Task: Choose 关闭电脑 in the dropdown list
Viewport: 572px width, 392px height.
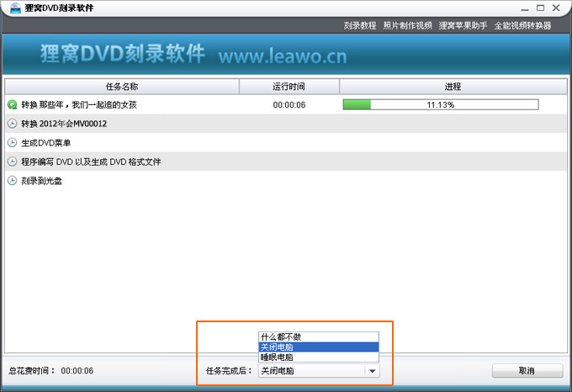Action: (x=319, y=347)
